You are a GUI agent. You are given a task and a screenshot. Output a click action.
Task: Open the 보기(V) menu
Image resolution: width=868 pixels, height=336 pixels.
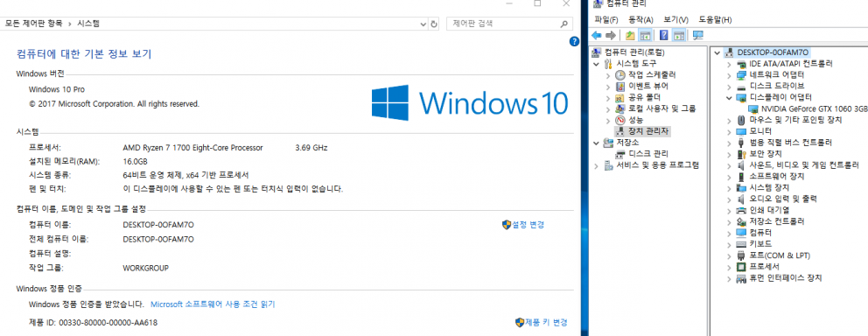point(675,20)
